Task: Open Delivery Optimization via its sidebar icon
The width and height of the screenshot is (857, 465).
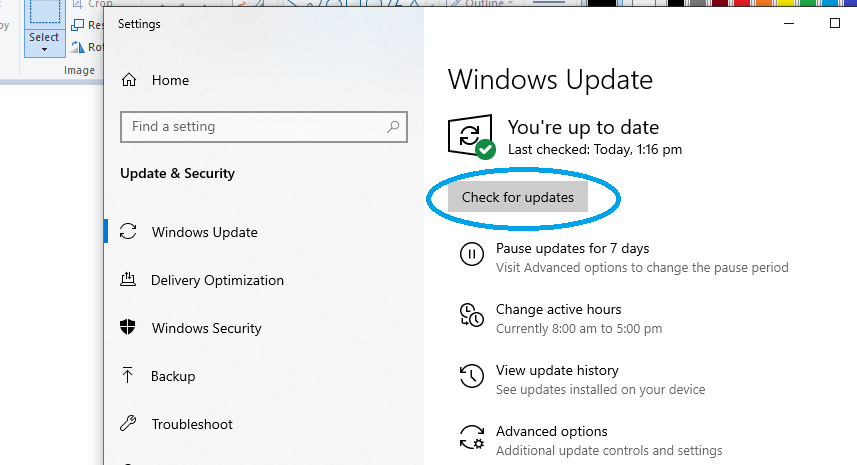Action: point(128,280)
